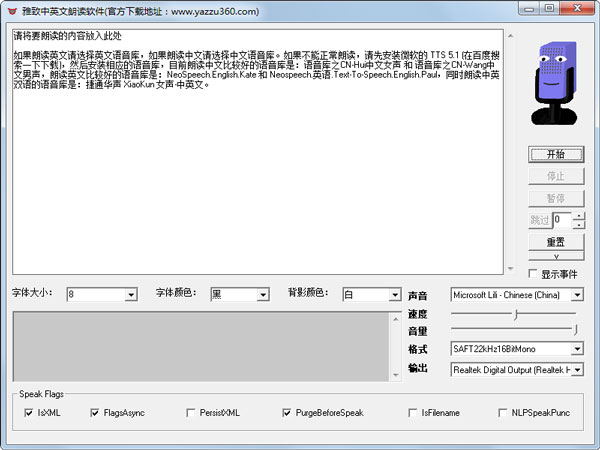This screenshot has height=450, width=600.
Task: Check the NLPSpeakPunc option
Action: coord(504,412)
